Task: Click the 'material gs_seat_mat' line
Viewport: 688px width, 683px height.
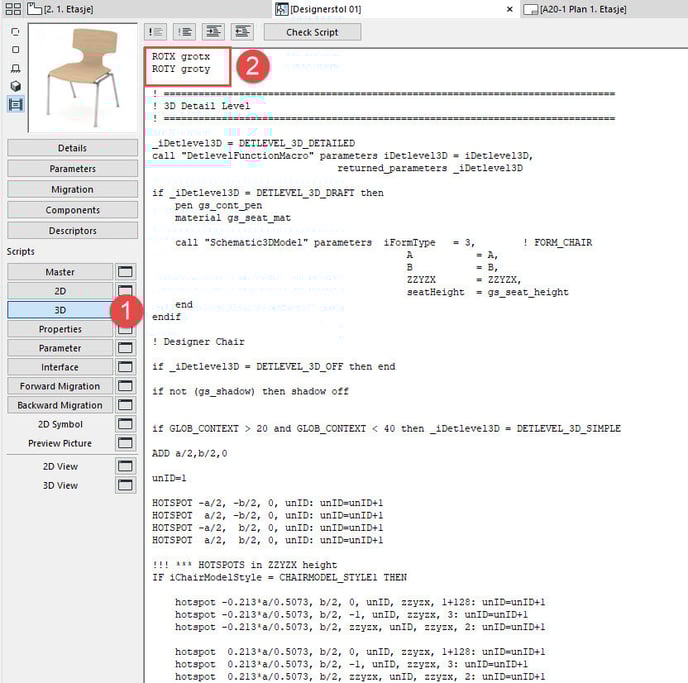Action: point(233,218)
